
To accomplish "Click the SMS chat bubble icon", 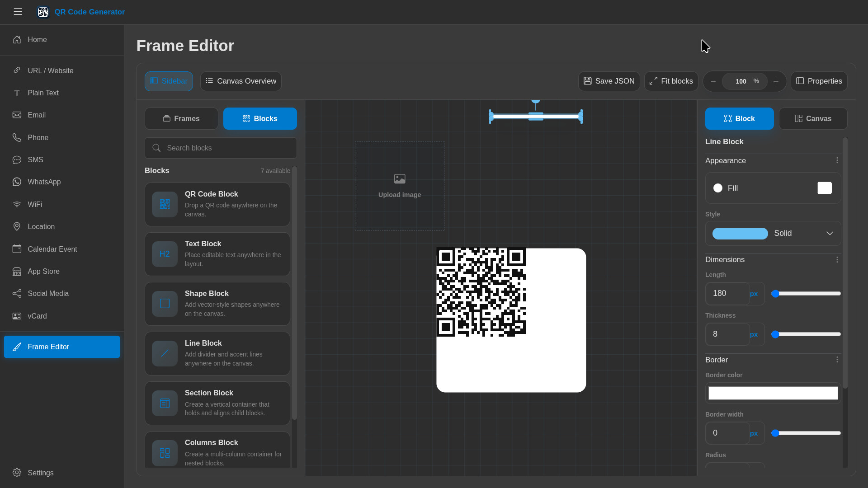I will (17, 160).
